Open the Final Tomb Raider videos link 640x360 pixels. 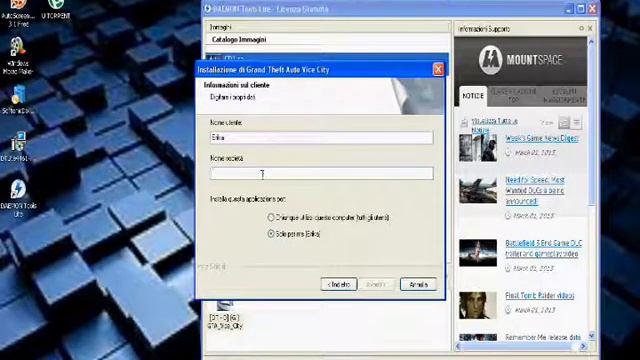tap(539, 296)
